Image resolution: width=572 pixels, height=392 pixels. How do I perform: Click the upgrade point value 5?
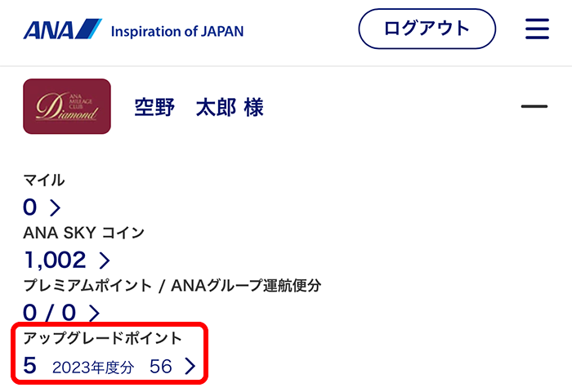pyautogui.click(x=30, y=366)
